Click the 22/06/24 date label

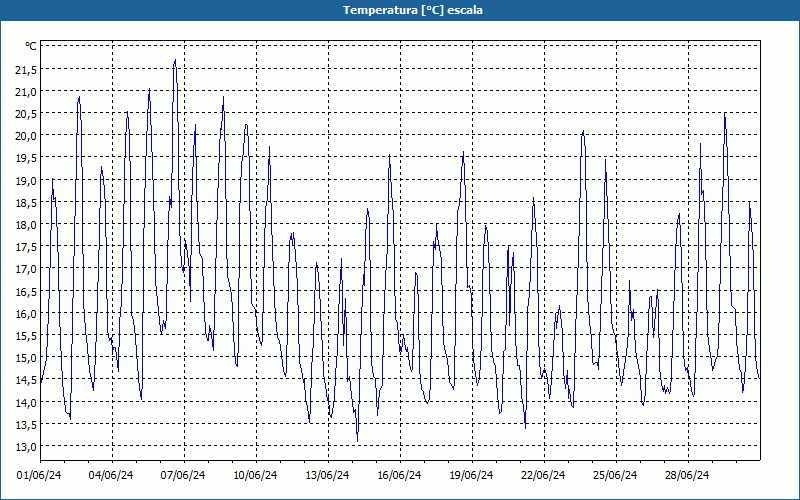[x=543, y=475]
